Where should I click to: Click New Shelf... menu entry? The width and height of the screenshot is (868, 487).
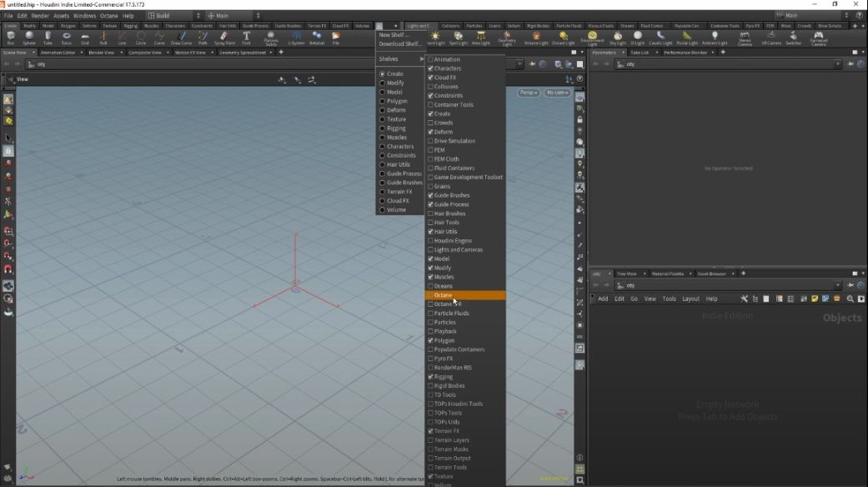coord(394,35)
